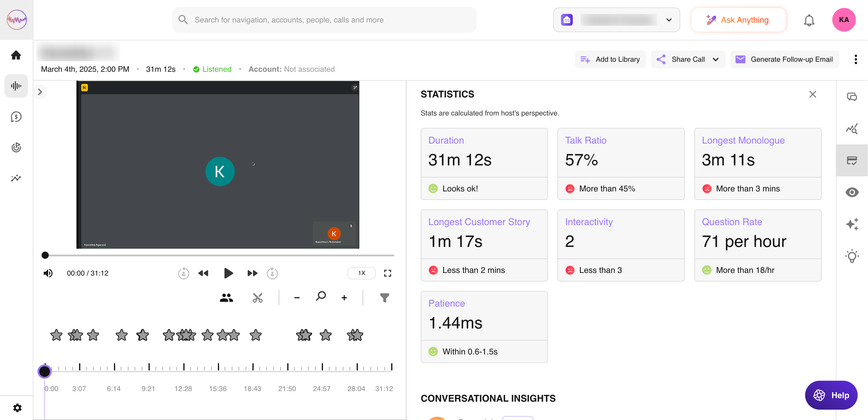Image resolution: width=868 pixels, height=420 pixels.
Task: Open the notifications bell
Action: [809, 20]
